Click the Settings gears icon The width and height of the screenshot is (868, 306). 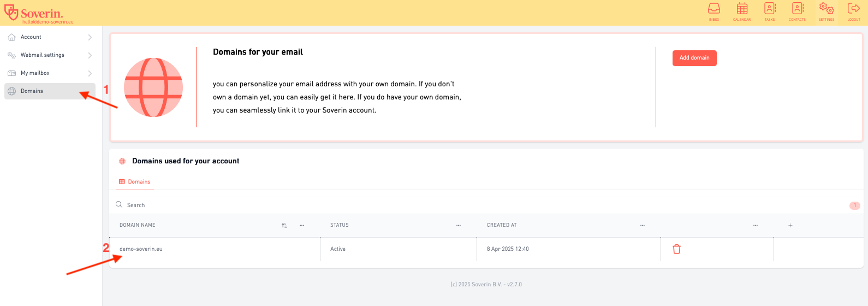[x=827, y=10]
